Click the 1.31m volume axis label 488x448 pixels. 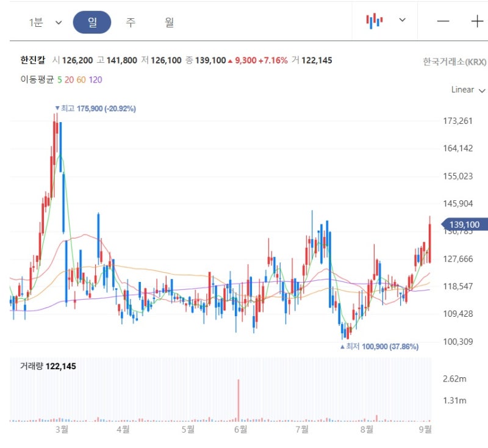tap(454, 400)
